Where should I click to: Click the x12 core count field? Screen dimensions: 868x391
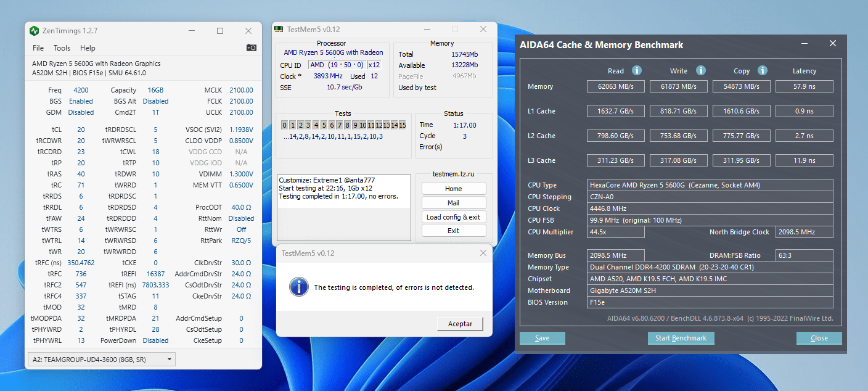tap(374, 65)
